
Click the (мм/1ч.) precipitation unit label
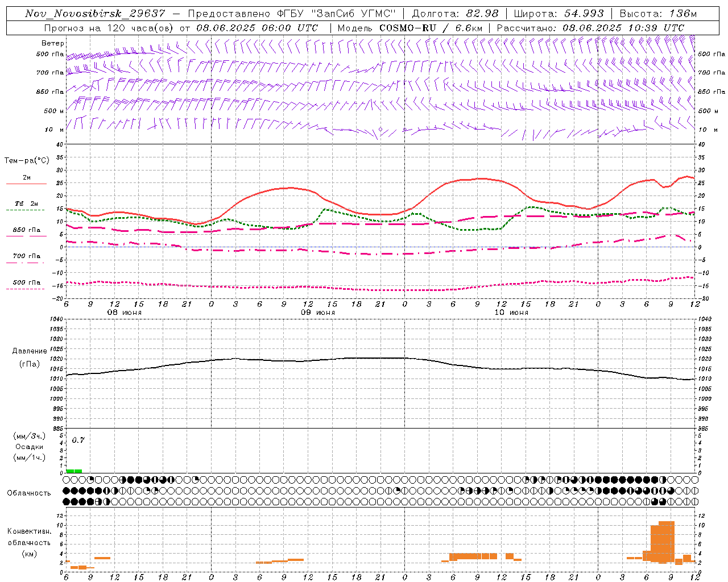[x=30, y=458]
